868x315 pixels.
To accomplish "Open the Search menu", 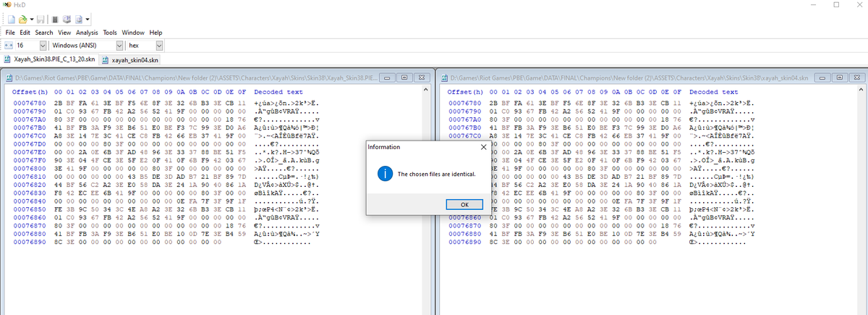I will tap(44, 33).
